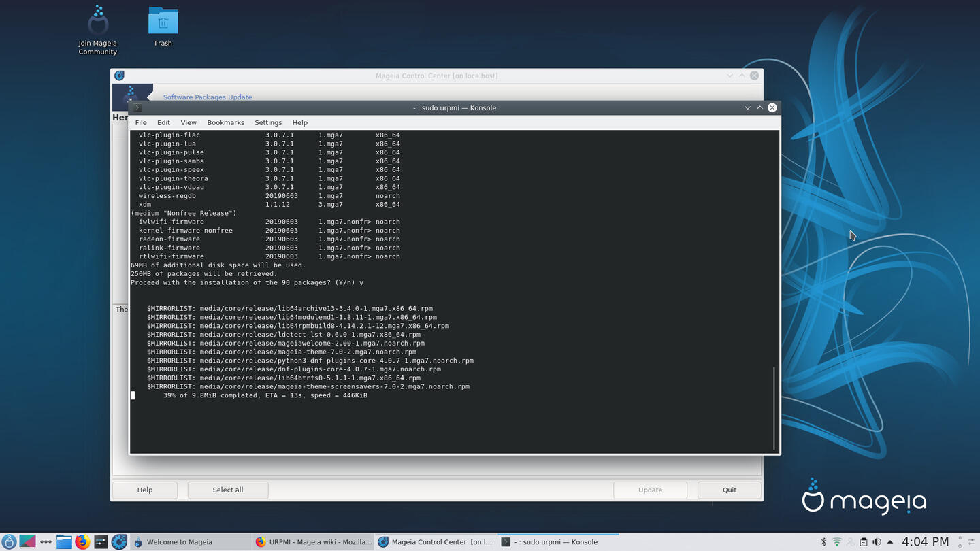Click the 'radeon-firmware' package row
The height and width of the screenshot is (551, 980).
pos(269,239)
